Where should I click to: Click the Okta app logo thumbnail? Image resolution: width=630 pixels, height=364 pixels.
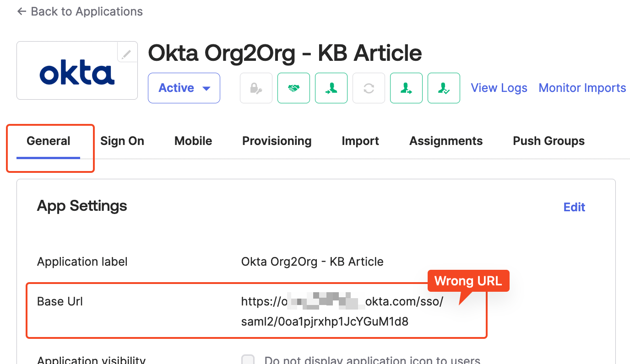coord(77,70)
